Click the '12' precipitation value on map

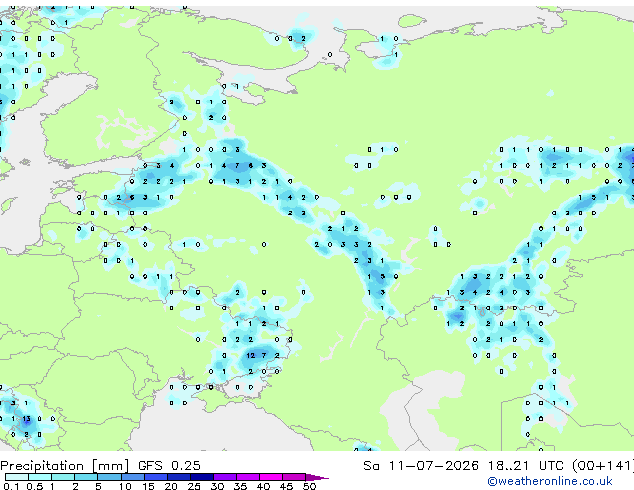pos(251,355)
